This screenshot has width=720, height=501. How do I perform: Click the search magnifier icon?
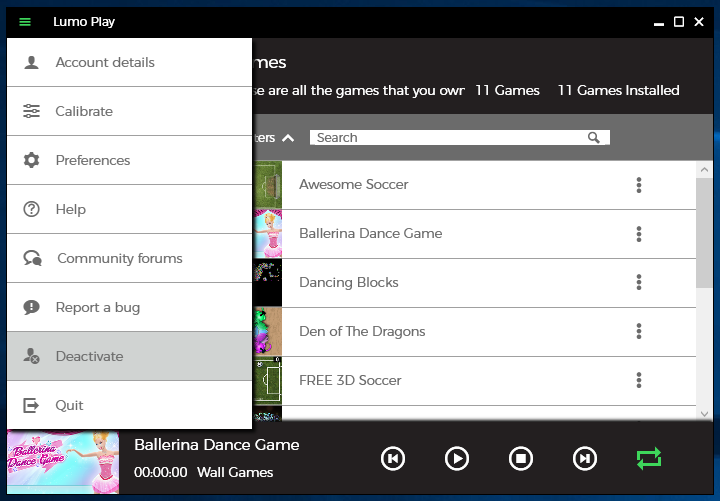(594, 137)
